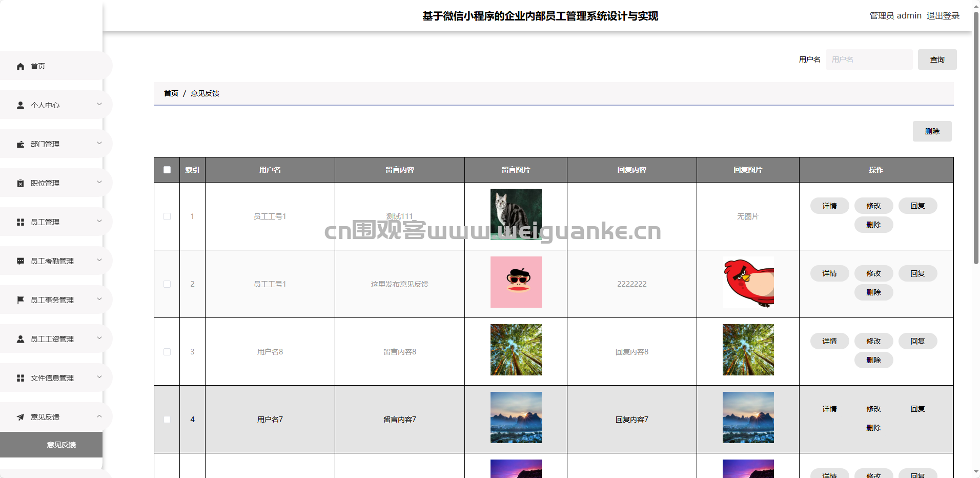The height and width of the screenshot is (478, 980).
Task: Open the monkey 留言图片 thumbnail in row 2
Action: click(516, 282)
